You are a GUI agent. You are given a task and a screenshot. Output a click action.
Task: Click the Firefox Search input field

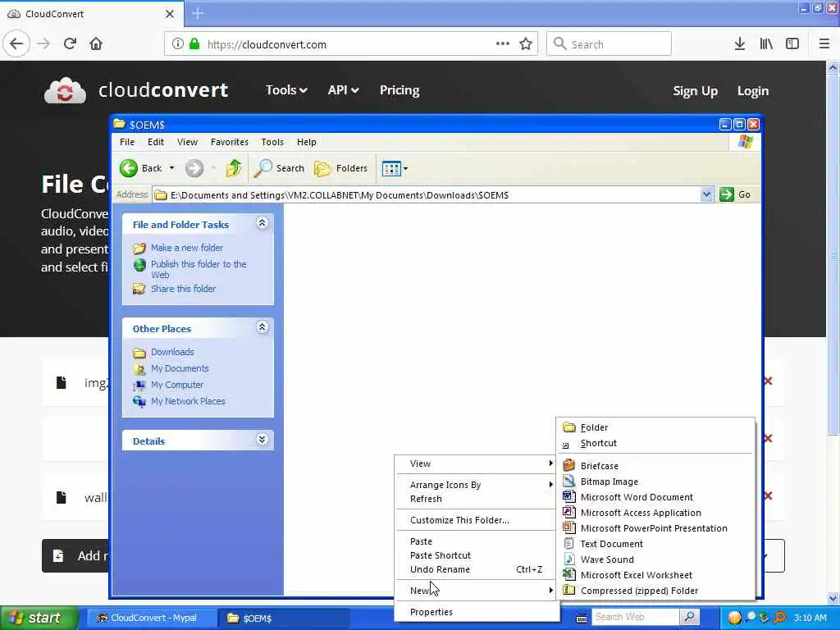pos(609,44)
